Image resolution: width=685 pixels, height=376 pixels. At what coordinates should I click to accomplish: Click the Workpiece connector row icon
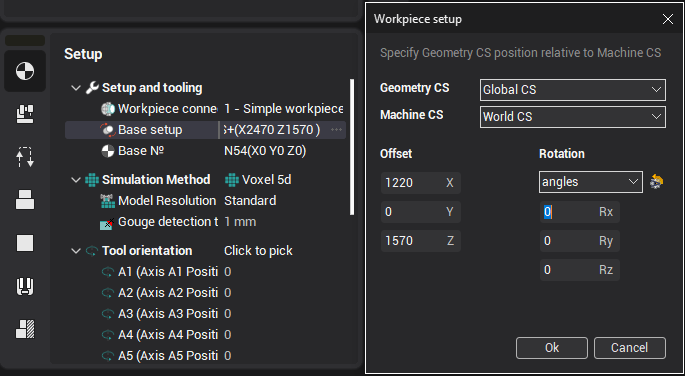coord(107,109)
